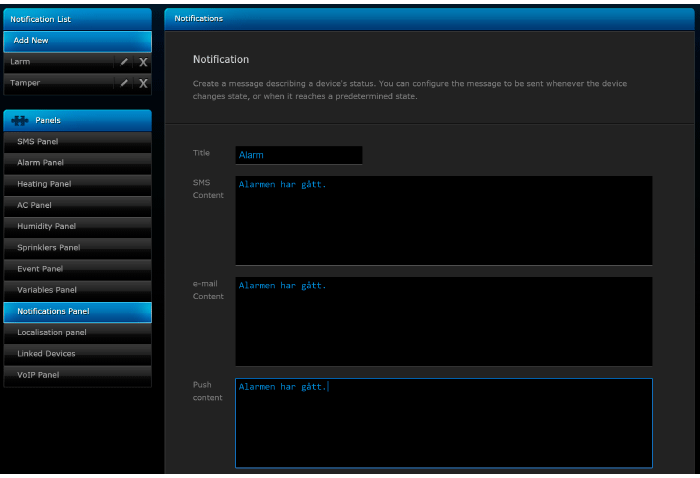700x478 pixels.
Task: Navigate to the Variables Panel
Action: click(x=77, y=290)
